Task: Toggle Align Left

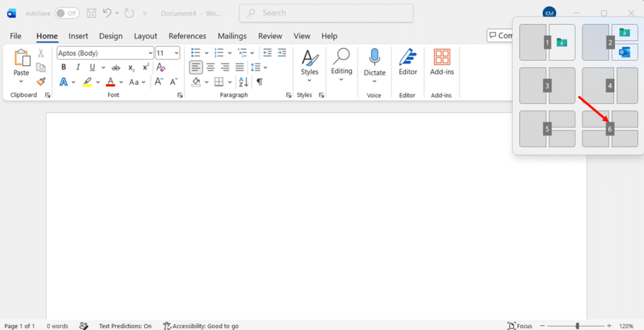Action: point(196,67)
